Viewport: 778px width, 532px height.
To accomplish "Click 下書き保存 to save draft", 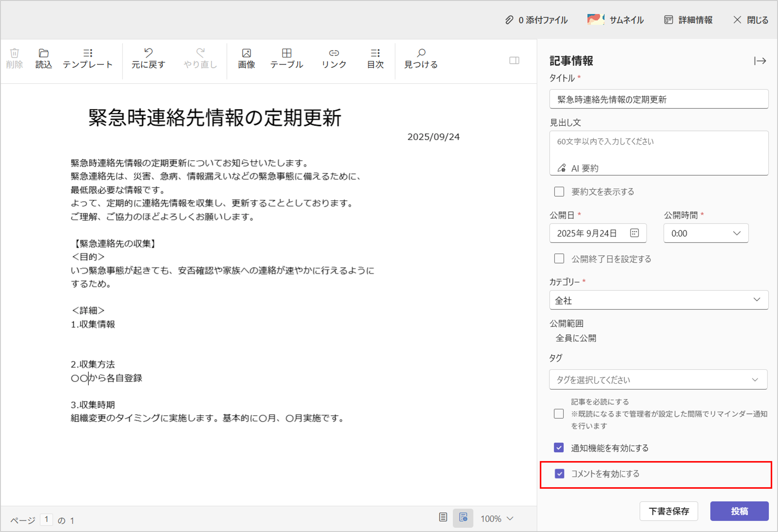I will pos(669,511).
